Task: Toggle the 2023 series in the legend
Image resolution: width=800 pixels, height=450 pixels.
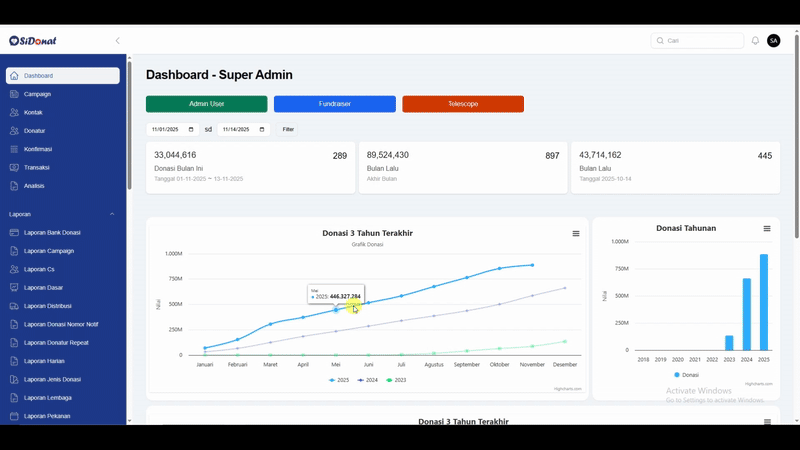Action: click(396, 380)
